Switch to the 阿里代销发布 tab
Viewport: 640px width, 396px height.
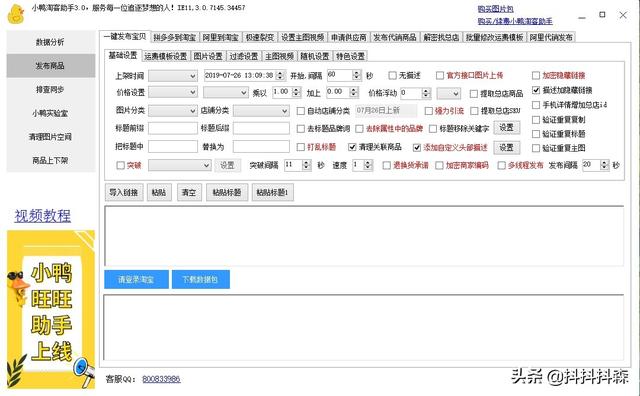[x=551, y=37]
